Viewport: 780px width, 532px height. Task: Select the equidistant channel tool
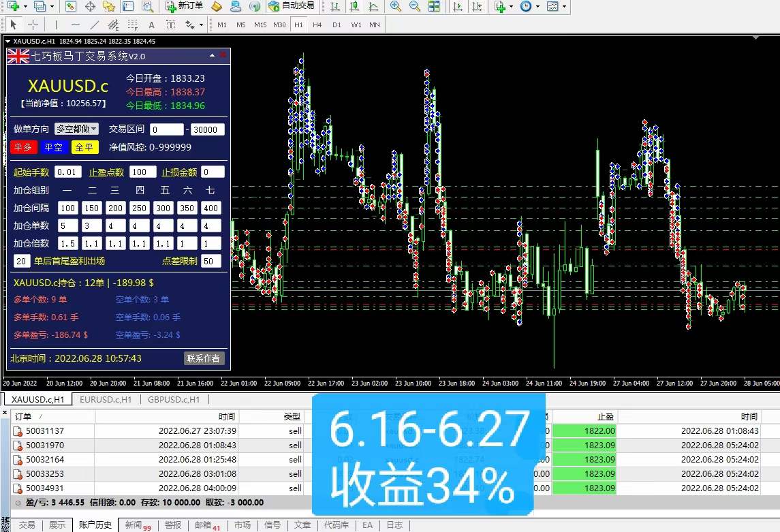113,25
